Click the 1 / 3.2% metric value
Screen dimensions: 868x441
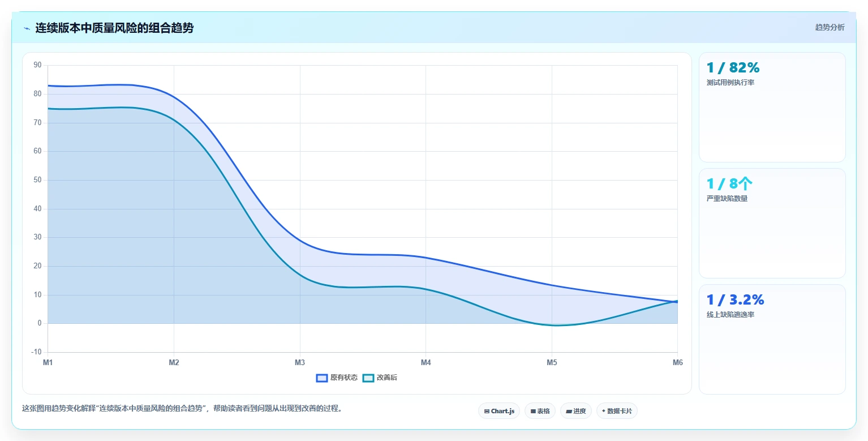(735, 299)
